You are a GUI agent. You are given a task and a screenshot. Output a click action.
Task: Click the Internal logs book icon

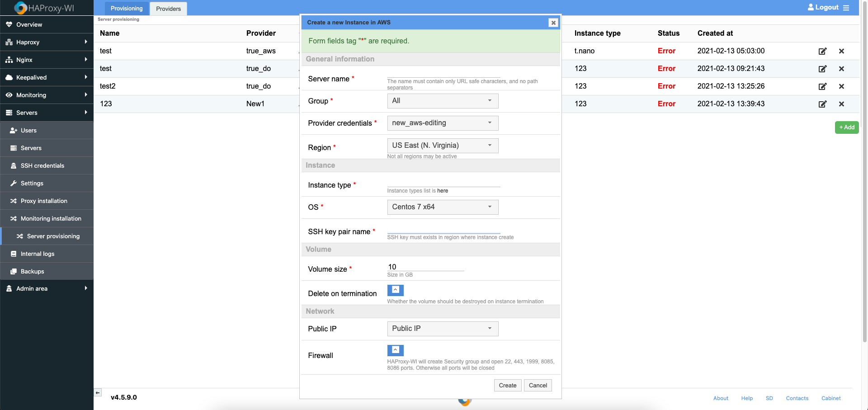tap(14, 254)
